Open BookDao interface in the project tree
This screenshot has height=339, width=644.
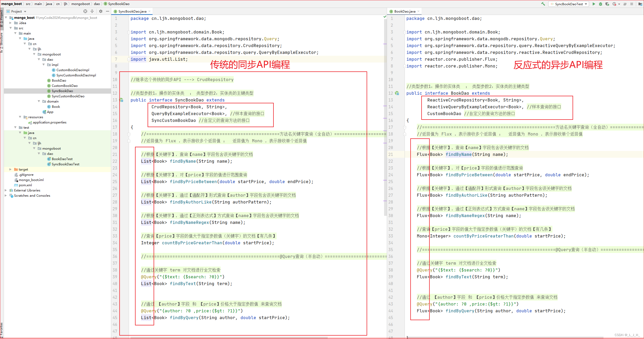pyautogui.click(x=57, y=80)
